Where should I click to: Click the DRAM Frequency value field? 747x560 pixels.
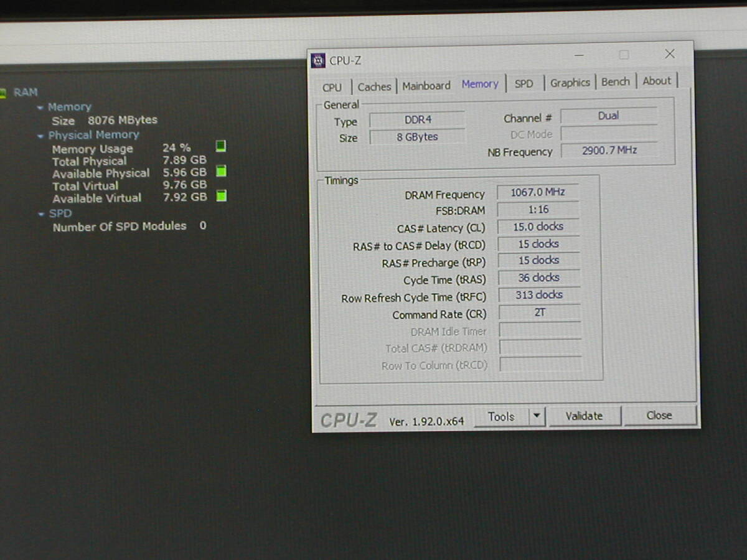[538, 193]
